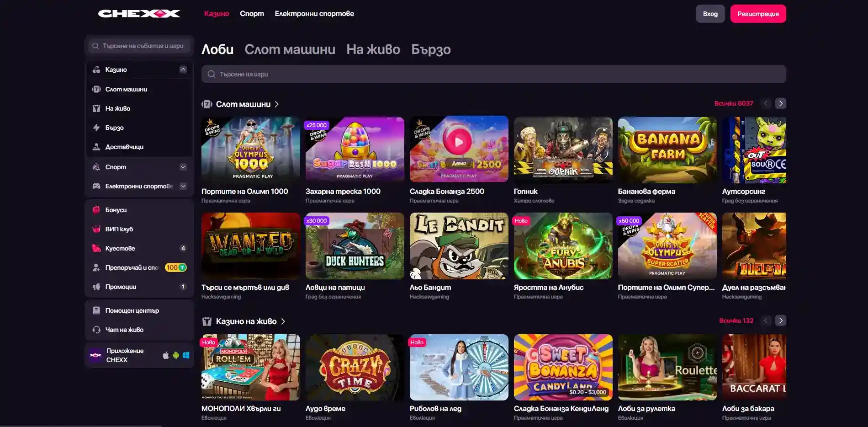Switch to the На живо tab

(x=373, y=49)
